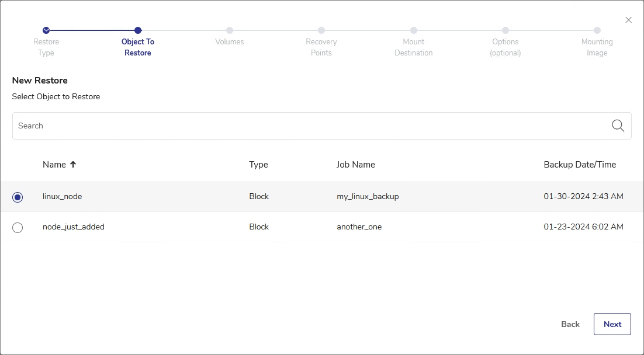This screenshot has width=644, height=355.
Task: Click the completed Restore Type step
Action: click(46, 30)
